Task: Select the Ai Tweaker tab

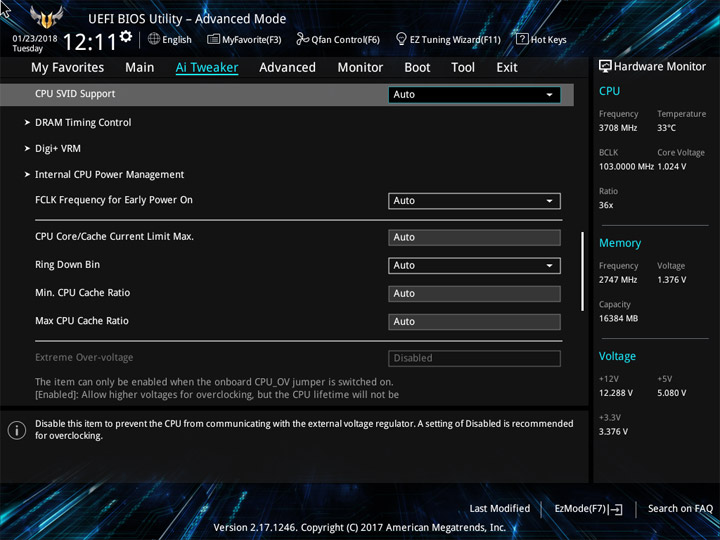Action: 207,68
